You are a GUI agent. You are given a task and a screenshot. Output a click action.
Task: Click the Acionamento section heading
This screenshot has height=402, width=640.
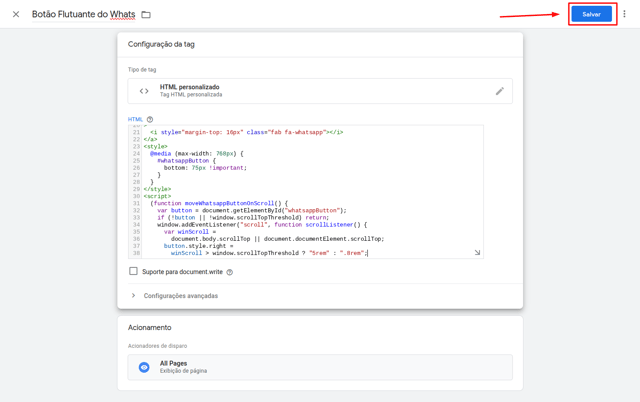click(x=150, y=328)
